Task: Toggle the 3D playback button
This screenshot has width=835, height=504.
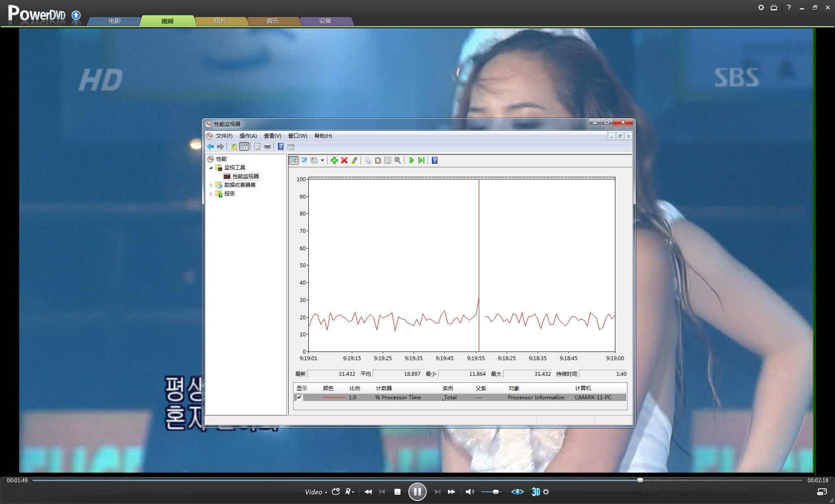Action: (x=536, y=492)
